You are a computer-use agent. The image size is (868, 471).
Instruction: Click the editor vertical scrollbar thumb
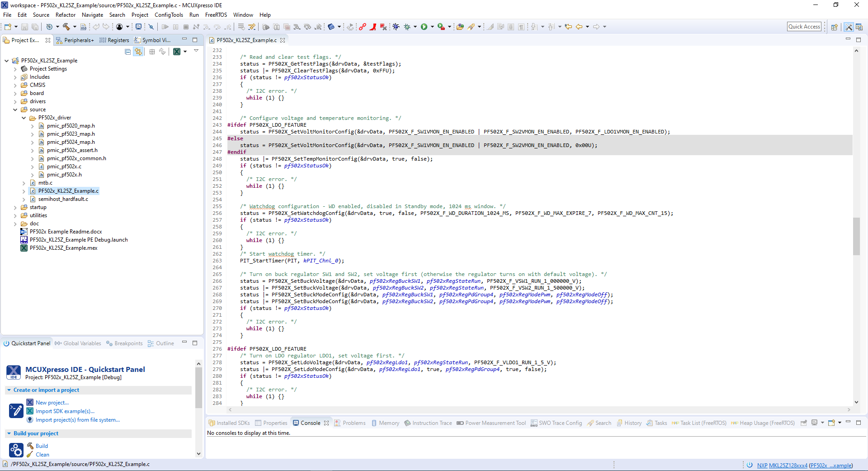pos(856,236)
